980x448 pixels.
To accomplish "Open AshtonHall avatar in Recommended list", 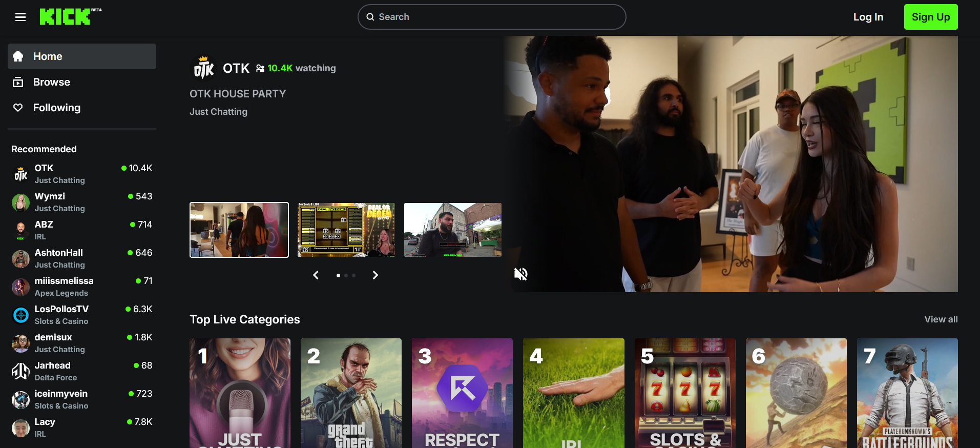I will pyautogui.click(x=20, y=259).
